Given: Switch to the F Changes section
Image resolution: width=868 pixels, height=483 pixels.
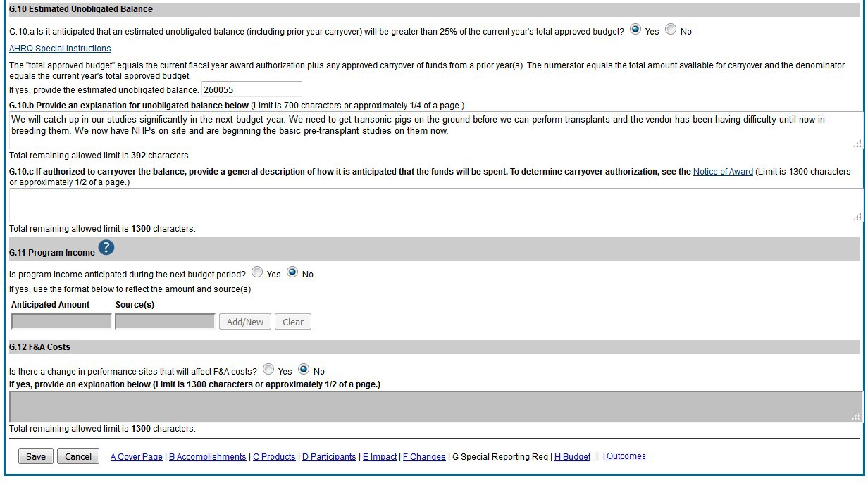Looking at the screenshot, I should [424, 457].
